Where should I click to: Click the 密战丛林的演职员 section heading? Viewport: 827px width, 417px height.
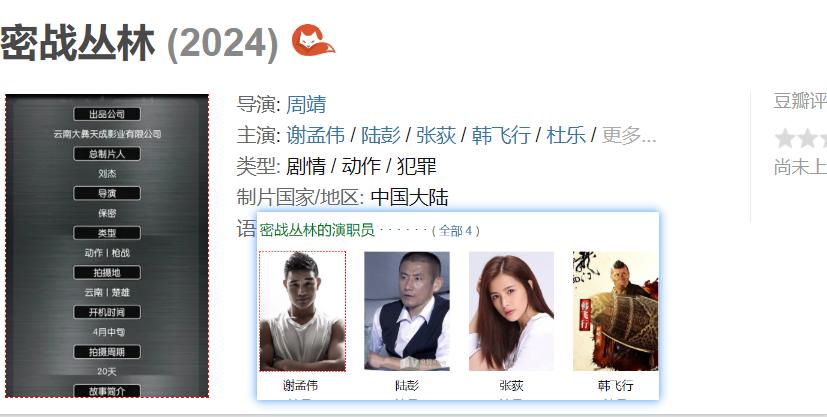(x=317, y=230)
